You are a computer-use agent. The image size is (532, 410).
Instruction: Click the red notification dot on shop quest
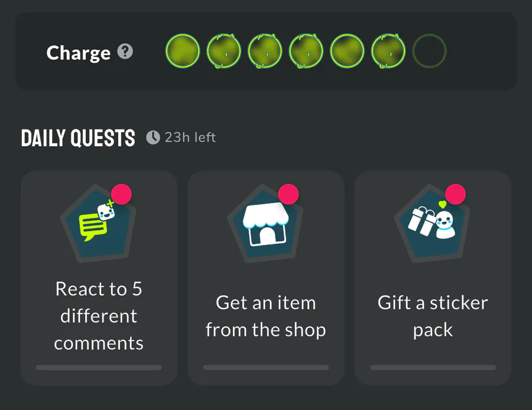[288, 195]
